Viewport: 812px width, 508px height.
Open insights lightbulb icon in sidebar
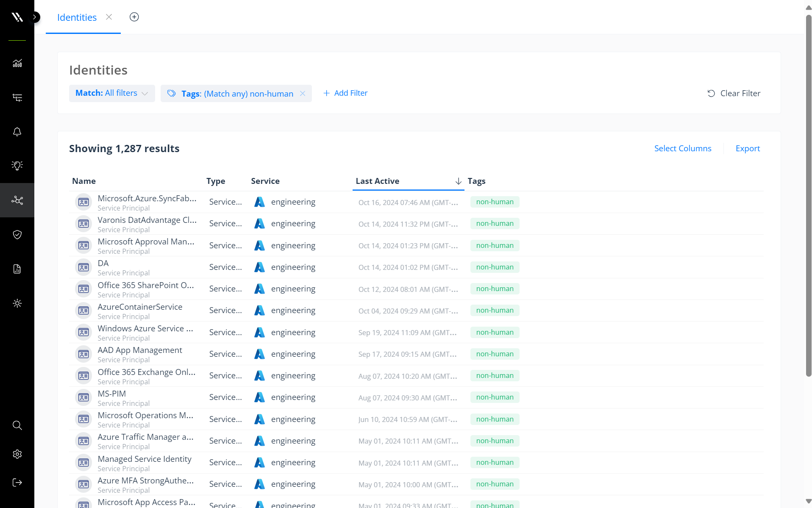[17, 166]
